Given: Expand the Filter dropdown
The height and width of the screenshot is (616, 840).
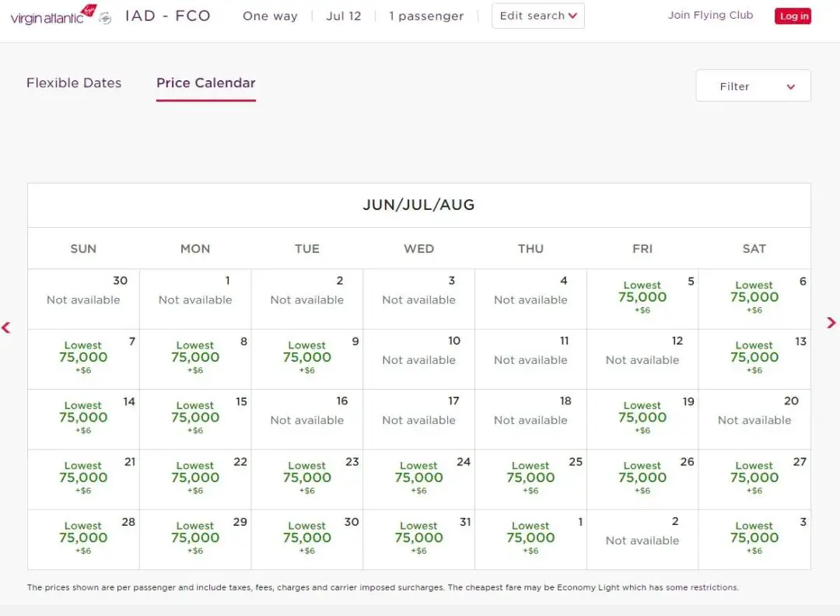Looking at the screenshot, I should coord(752,86).
